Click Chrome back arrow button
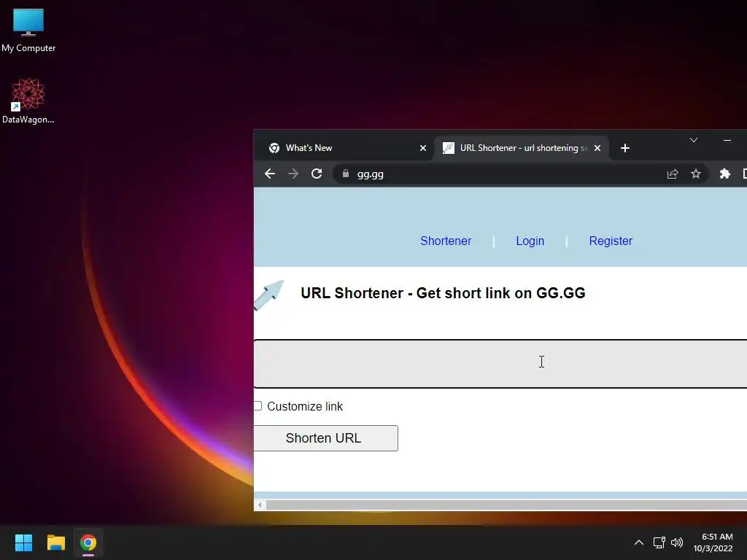This screenshot has width=747, height=560. point(270,174)
